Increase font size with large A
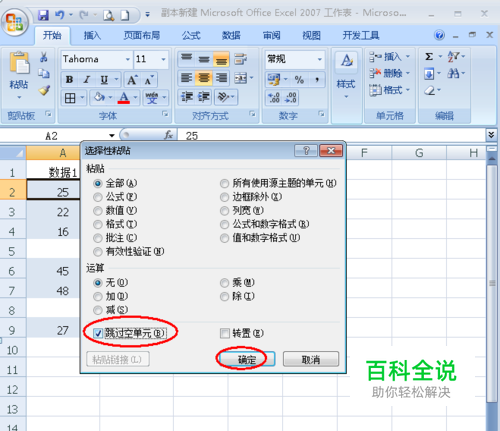This screenshot has width=500, height=431. click(x=132, y=79)
